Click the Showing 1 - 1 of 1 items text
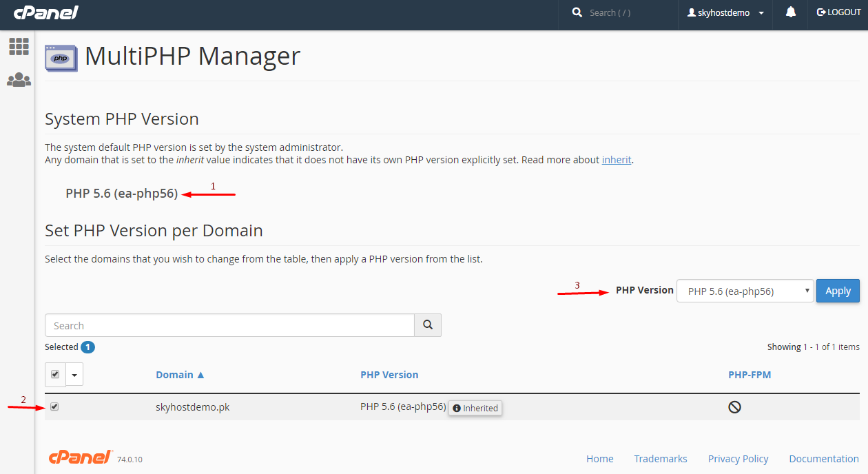This screenshot has height=474, width=868. click(x=813, y=347)
